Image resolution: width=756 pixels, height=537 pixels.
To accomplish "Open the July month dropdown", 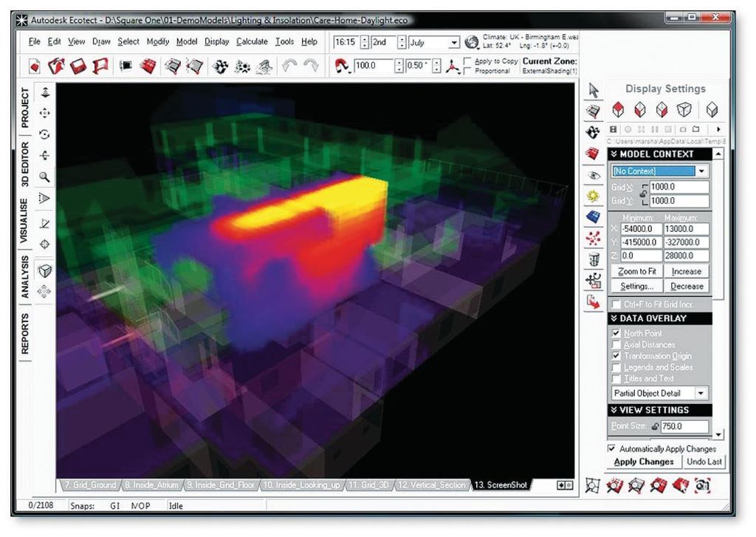I will (x=455, y=43).
